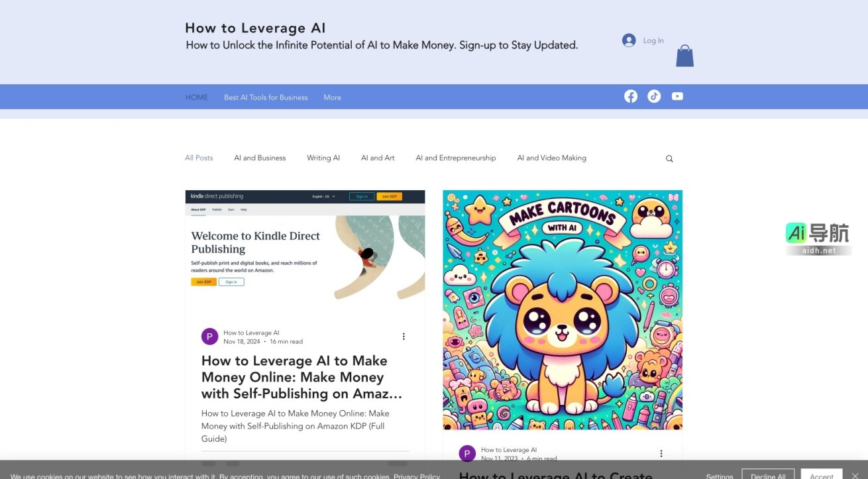Open the Facebook page icon
Image resolution: width=868 pixels, height=479 pixels.
pyautogui.click(x=630, y=96)
